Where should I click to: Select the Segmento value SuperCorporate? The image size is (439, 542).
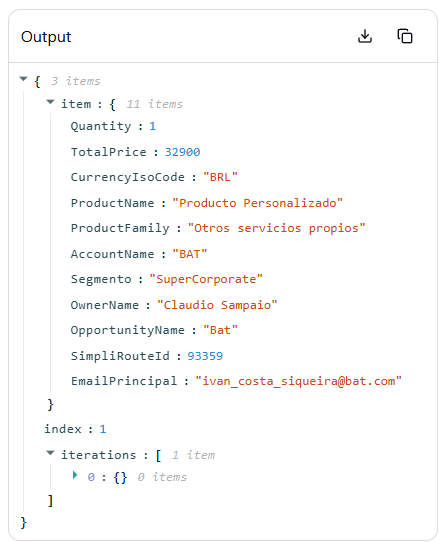206,279
